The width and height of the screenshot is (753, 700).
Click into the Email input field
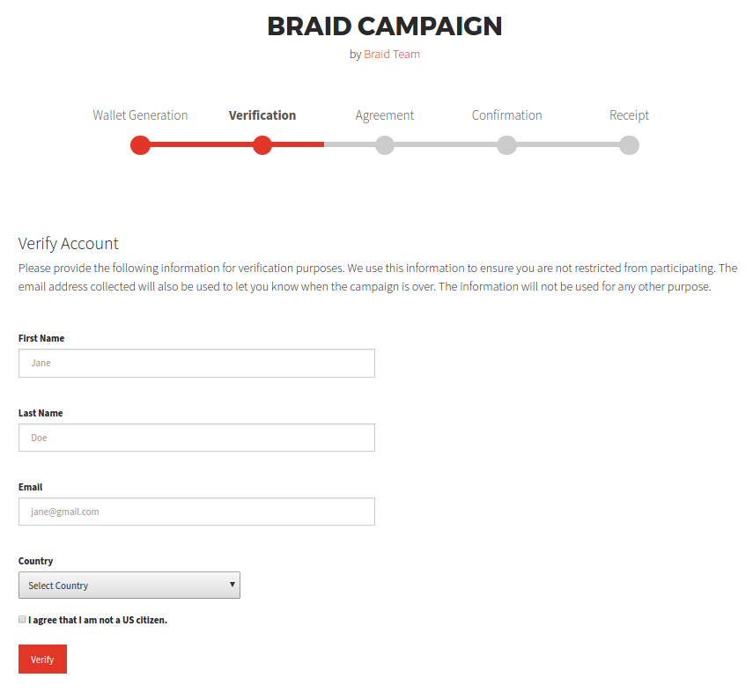196,512
